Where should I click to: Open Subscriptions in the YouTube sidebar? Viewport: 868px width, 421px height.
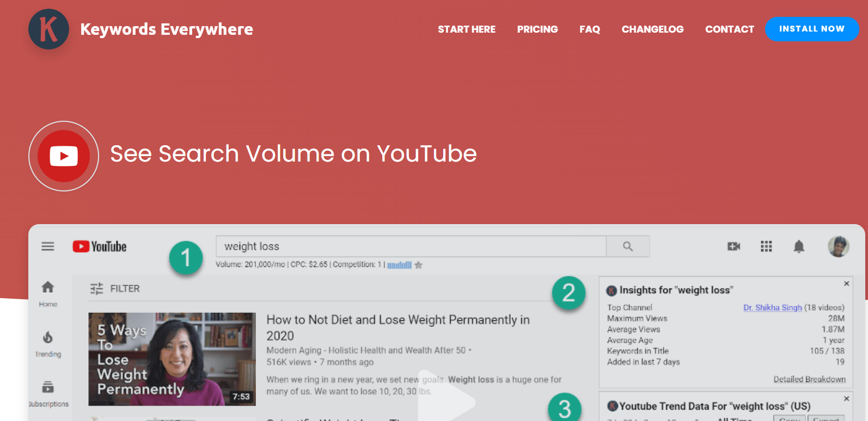[x=48, y=394]
